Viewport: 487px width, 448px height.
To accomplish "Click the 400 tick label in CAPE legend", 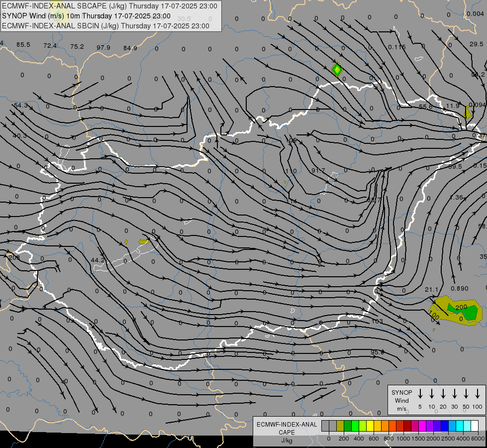I will tap(359, 439).
